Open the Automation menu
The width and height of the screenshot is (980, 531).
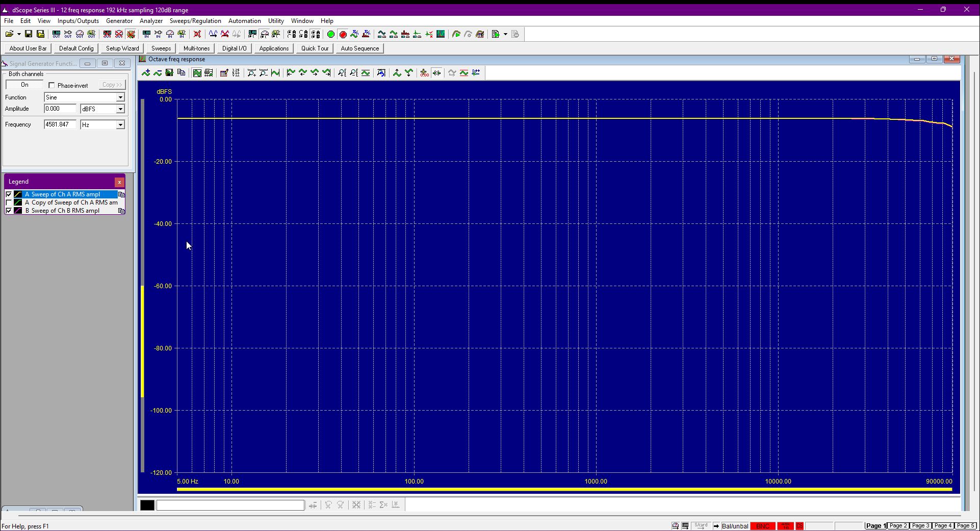244,21
